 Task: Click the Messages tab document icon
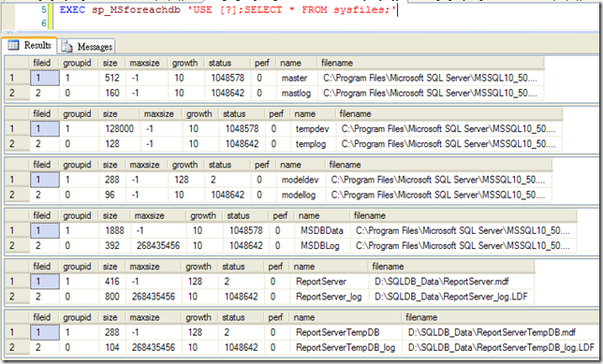click(x=66, y=47)
